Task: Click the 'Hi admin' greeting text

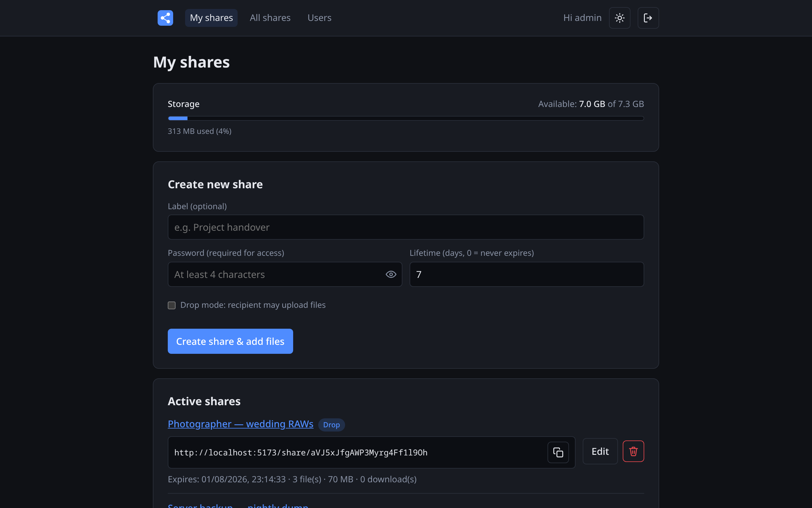Action: click(582, 18)
